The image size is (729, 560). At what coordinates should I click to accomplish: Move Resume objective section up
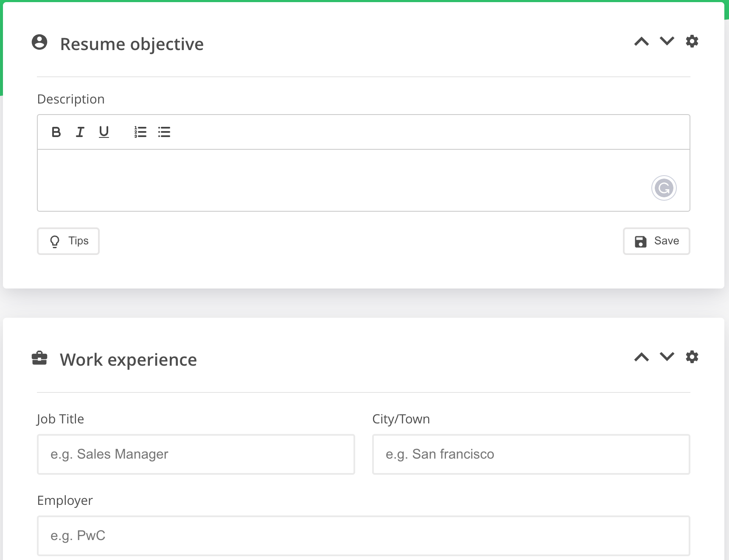point(642,42)
